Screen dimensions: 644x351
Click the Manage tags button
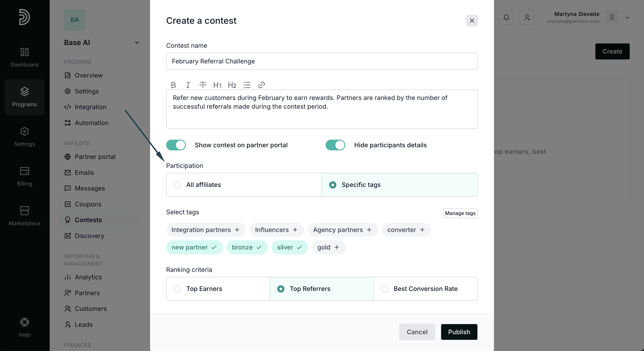click(460, 213)
